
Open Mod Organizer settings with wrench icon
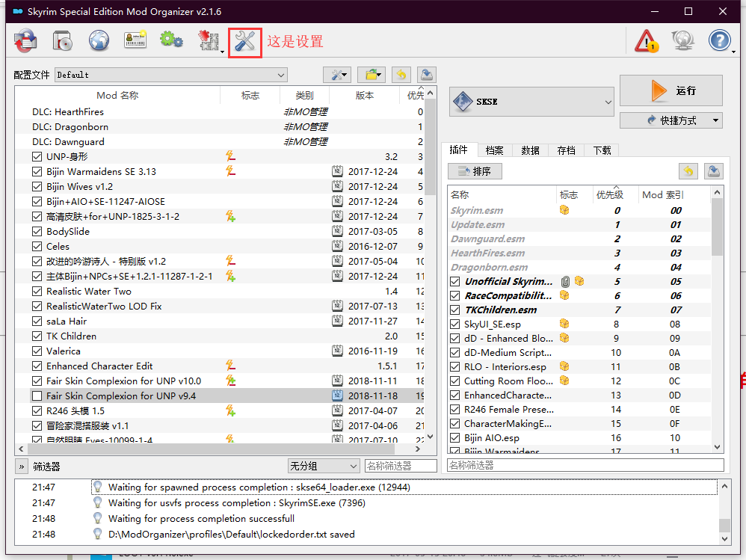point(244,40)
